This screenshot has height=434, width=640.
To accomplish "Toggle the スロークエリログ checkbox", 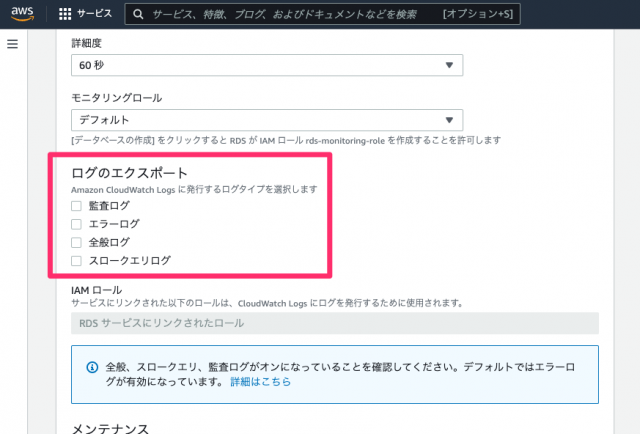I will pyautogui.click(x=76, y=260).
